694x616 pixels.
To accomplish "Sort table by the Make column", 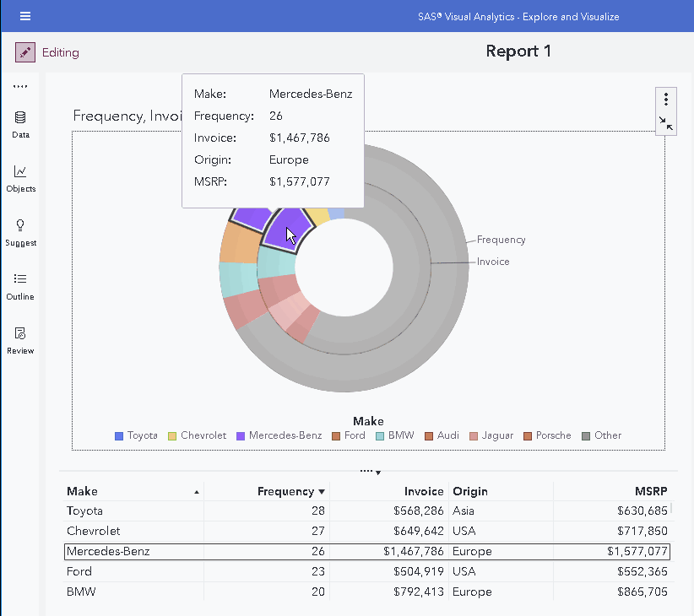I will coord(83,491).
